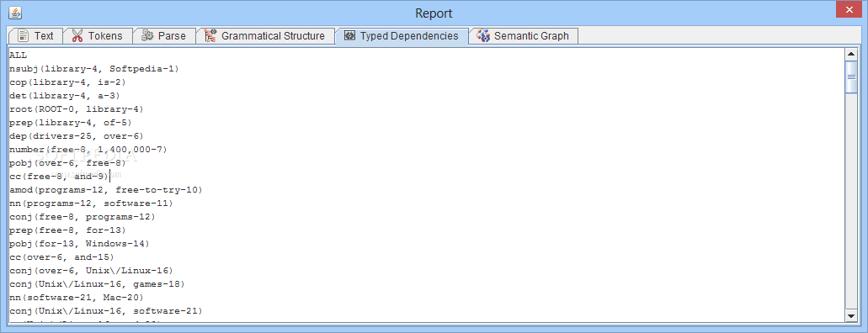Click line number(free-8, 1,400,000-7)
Screen dimensions: 868x333
(88, 150)
